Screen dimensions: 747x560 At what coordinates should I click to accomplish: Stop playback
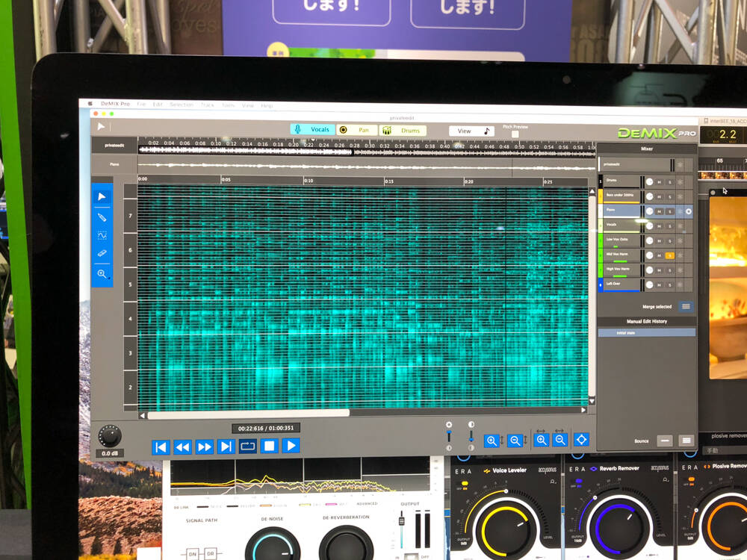269,446
